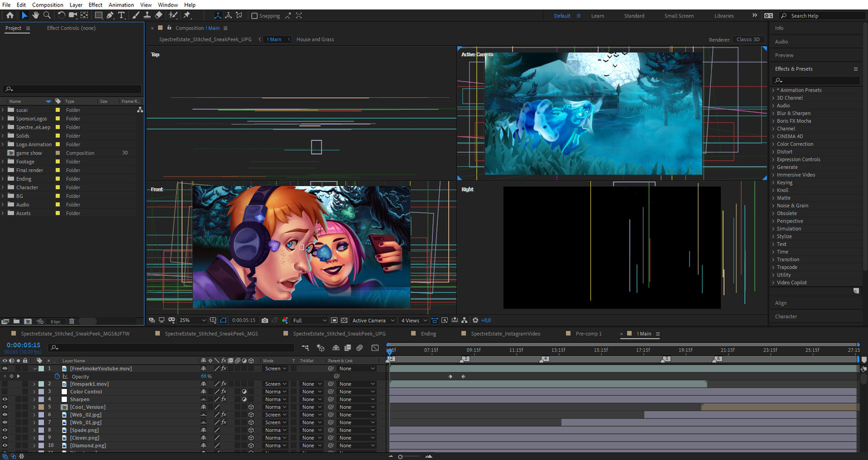Select the Libraries workspace

coord(724,16)
